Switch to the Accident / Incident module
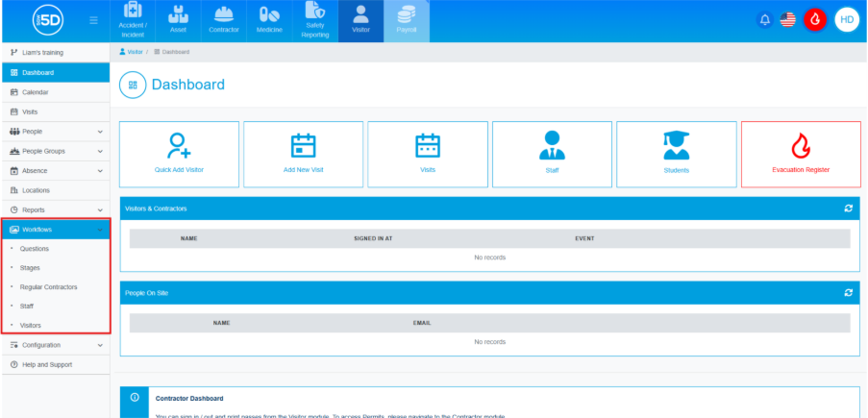This screenshot has height=418, width=868. point(133,21)
